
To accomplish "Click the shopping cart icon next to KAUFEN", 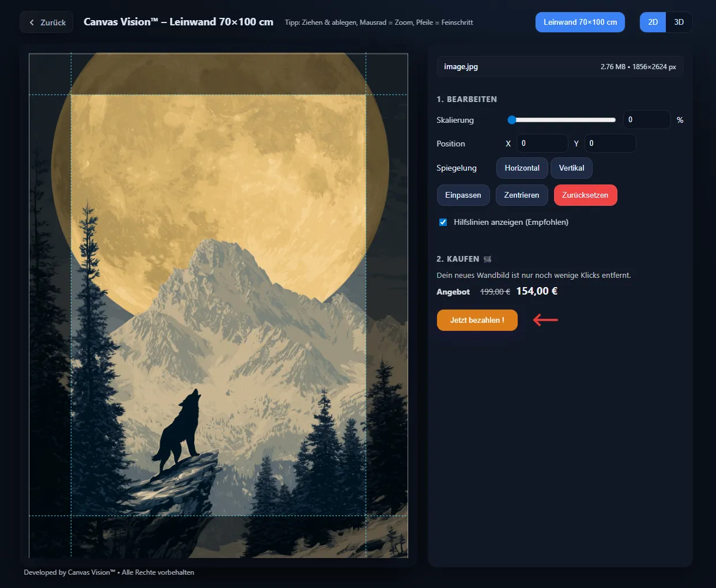I will tap(487, 259).
